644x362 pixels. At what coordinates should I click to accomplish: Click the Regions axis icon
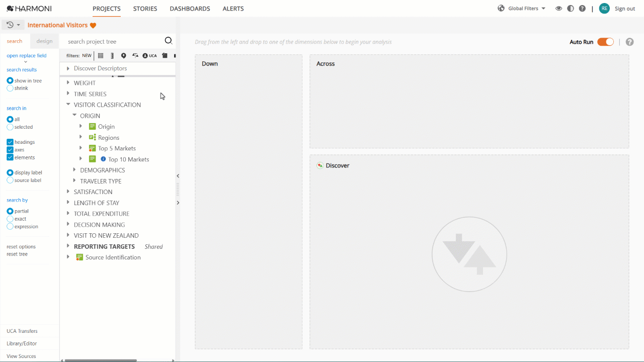tap(92, 137)
